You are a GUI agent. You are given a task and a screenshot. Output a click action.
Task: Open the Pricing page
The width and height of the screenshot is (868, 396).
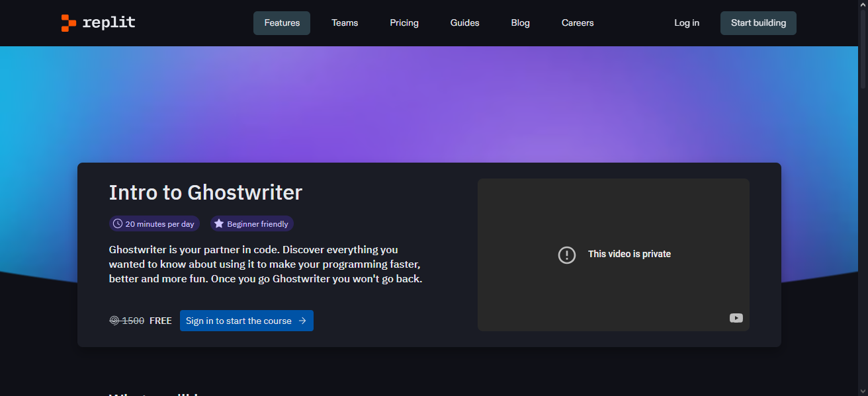click(x=404, y=23)
